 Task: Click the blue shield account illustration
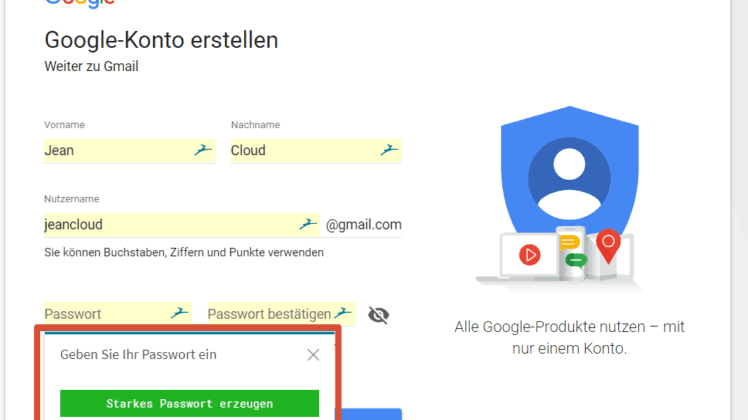[570, 172]
